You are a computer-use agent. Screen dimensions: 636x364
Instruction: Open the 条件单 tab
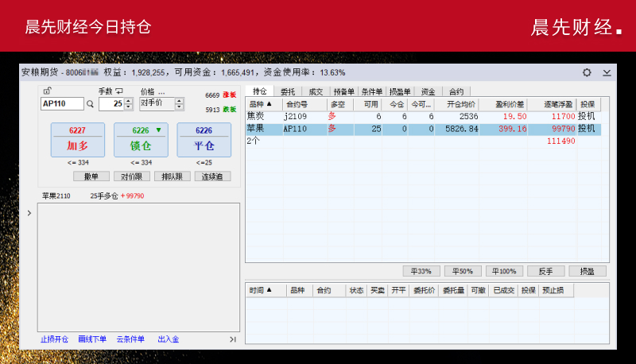(x=372, y=91)
